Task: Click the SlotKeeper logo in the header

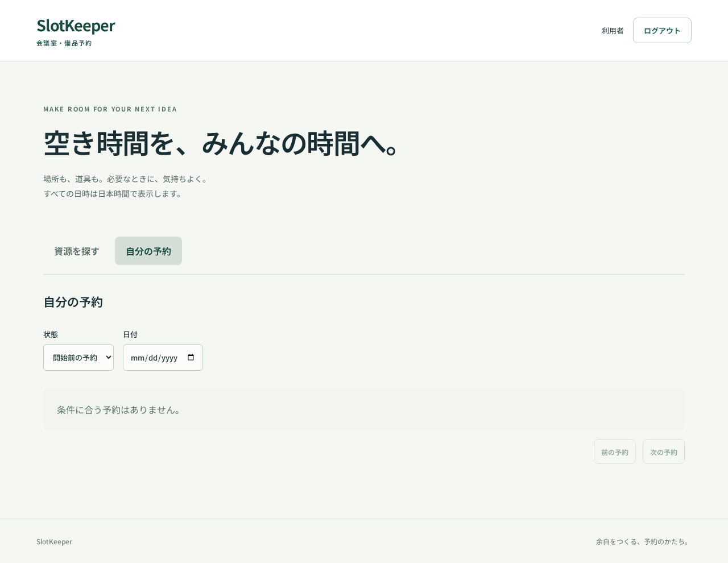Action: point(76,26)
